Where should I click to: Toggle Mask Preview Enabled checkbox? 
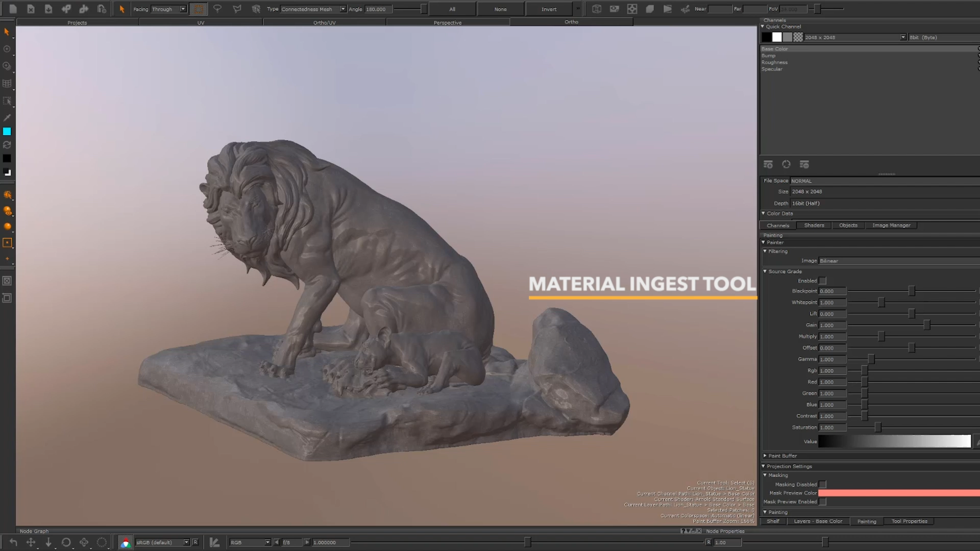(x=822, y=502)
